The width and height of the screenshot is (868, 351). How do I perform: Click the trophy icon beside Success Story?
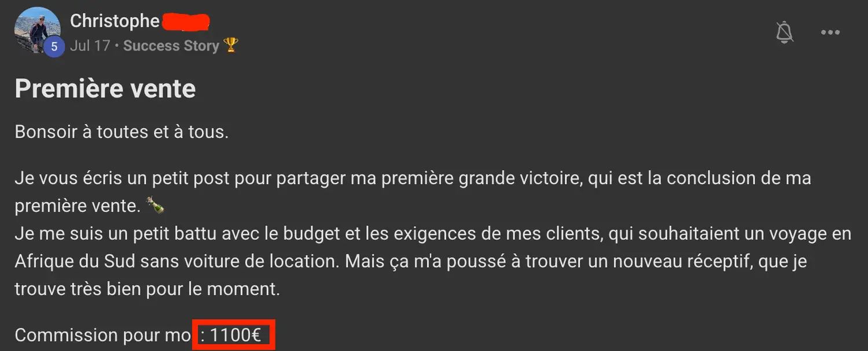click(x=231, y=45)
